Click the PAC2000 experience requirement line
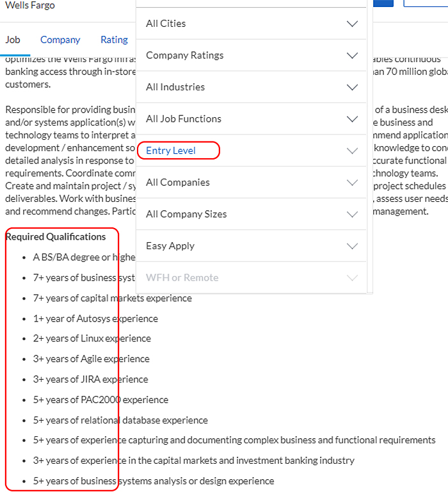This screenshot has height=492, width=448. tap(100, 400)
